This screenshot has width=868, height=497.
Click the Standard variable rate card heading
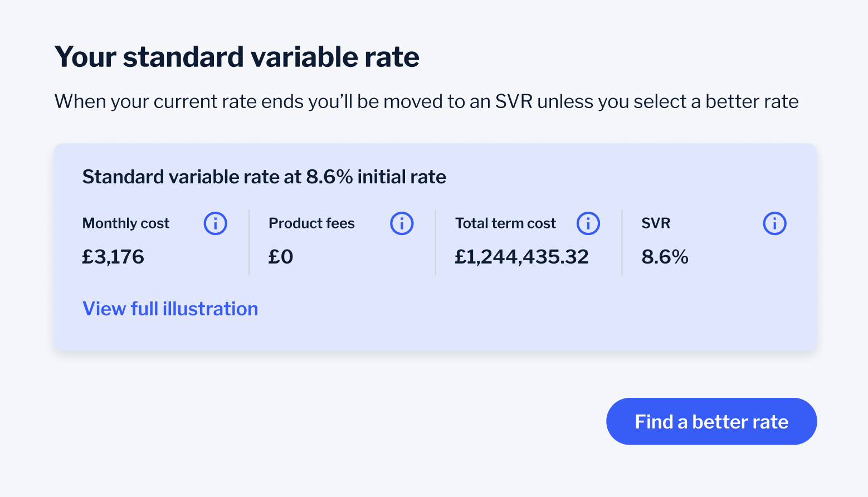coord(264,177)
